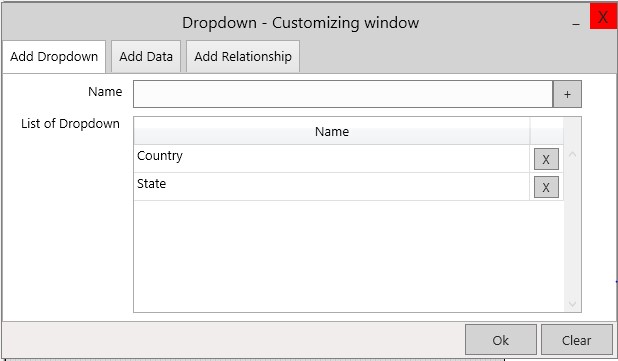Delete the Country row with X

(546, 159)
